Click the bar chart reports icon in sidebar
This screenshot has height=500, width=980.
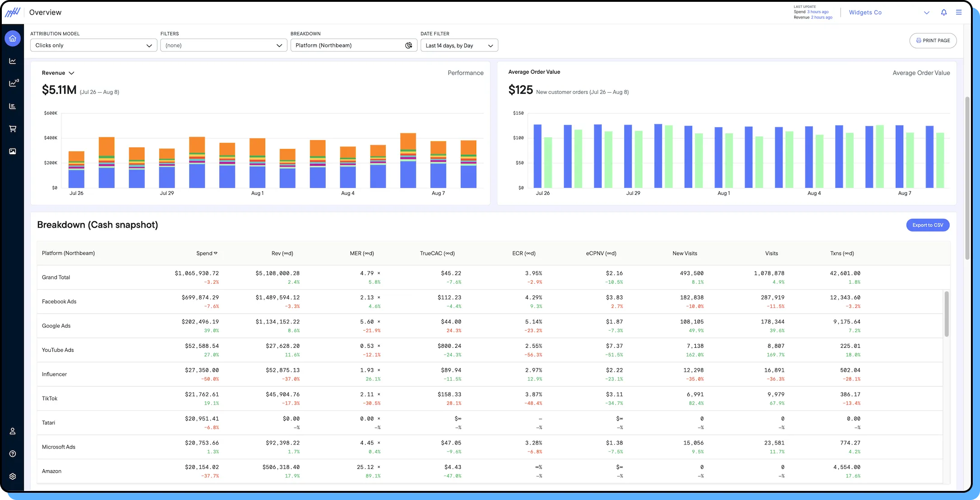coord(12,106)
